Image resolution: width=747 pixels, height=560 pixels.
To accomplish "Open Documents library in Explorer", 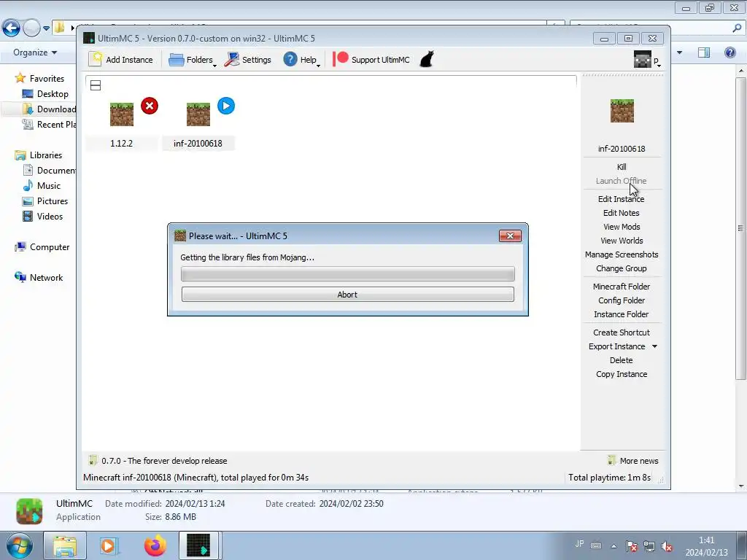I will coord(49,170).
